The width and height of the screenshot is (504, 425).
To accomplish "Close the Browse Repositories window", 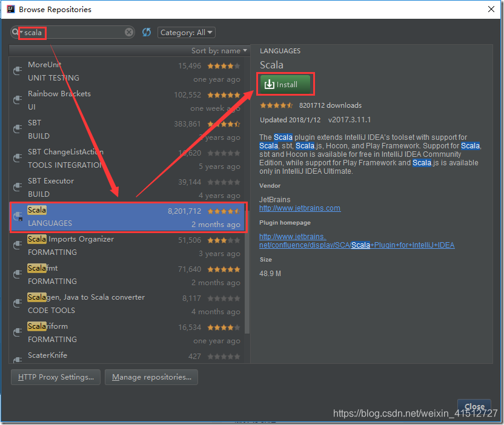I will pos(491,9).
